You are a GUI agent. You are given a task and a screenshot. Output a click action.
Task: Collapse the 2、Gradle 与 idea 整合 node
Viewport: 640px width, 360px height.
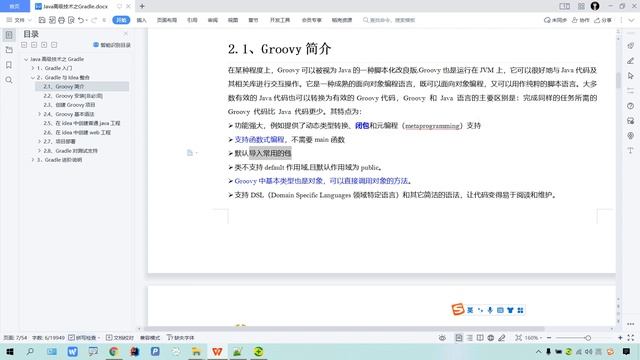click(33, 77)
